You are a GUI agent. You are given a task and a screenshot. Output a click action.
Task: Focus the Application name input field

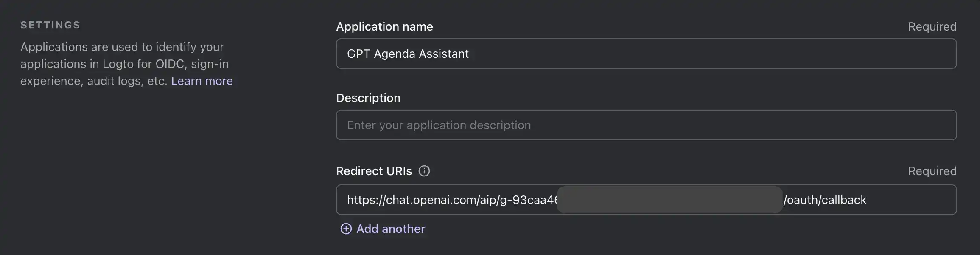[x=646, y=54]
